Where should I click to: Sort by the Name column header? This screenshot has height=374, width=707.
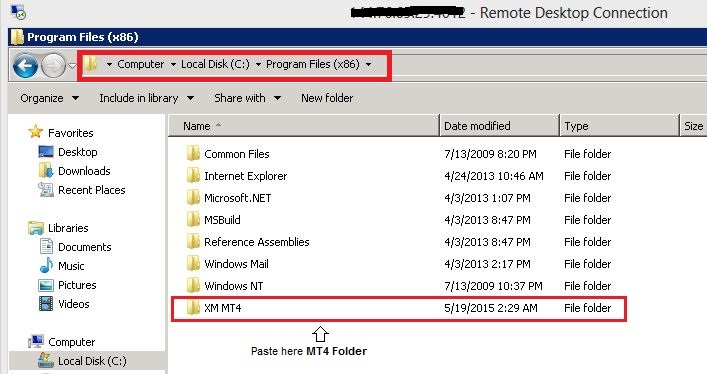(x=304, y=126)
